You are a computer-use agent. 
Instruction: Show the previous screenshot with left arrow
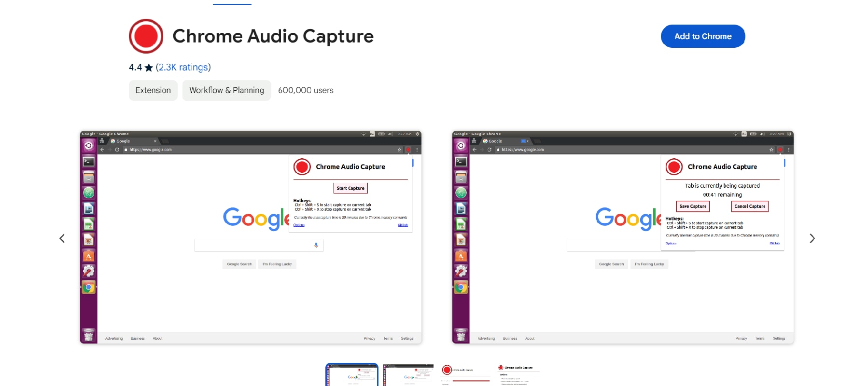coord(62,238)
